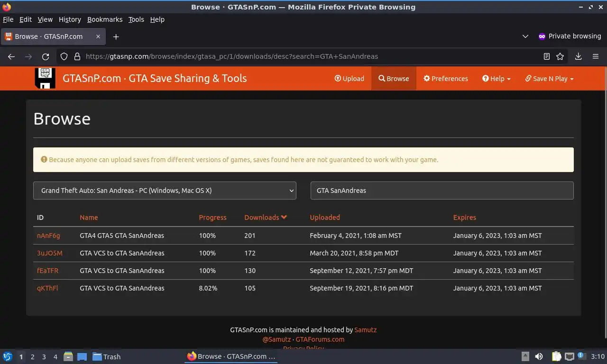Open the Edit menu

click(26, 19)
